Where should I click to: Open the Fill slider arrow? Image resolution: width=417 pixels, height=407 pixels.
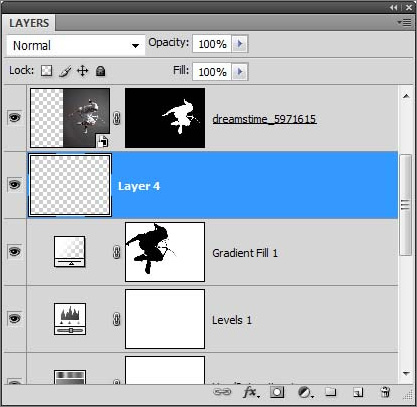[240, 72]
